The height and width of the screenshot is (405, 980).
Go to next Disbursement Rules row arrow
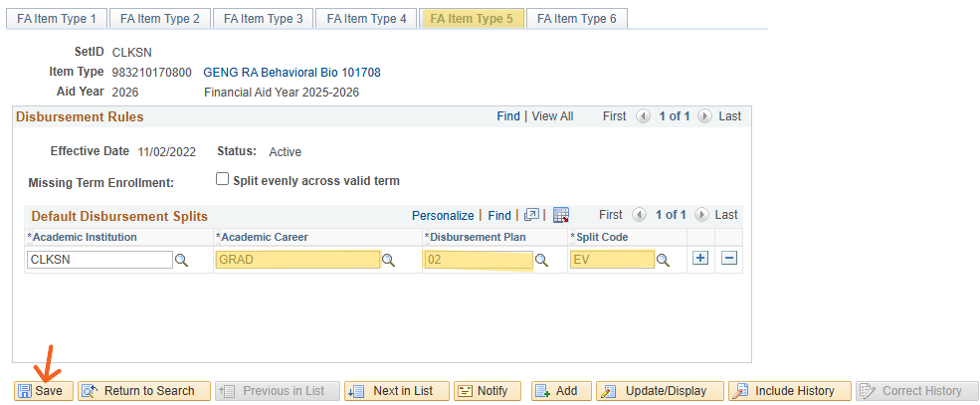pyautogui.click(x=704, y=116)
